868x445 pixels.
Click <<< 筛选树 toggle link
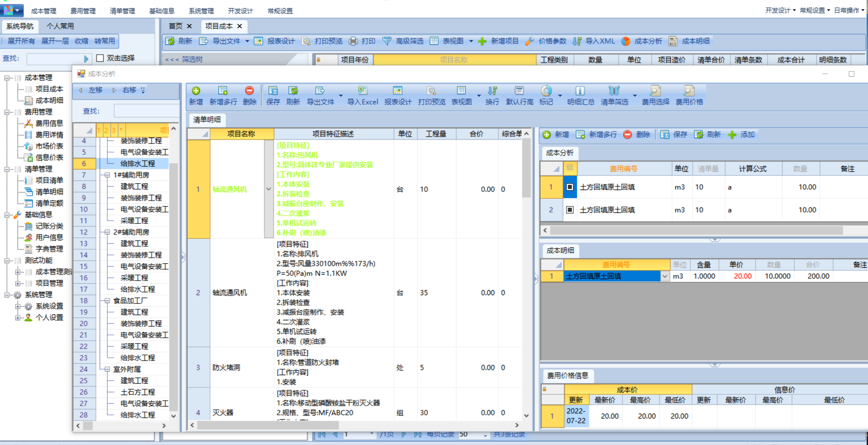(x=184, y=59)
